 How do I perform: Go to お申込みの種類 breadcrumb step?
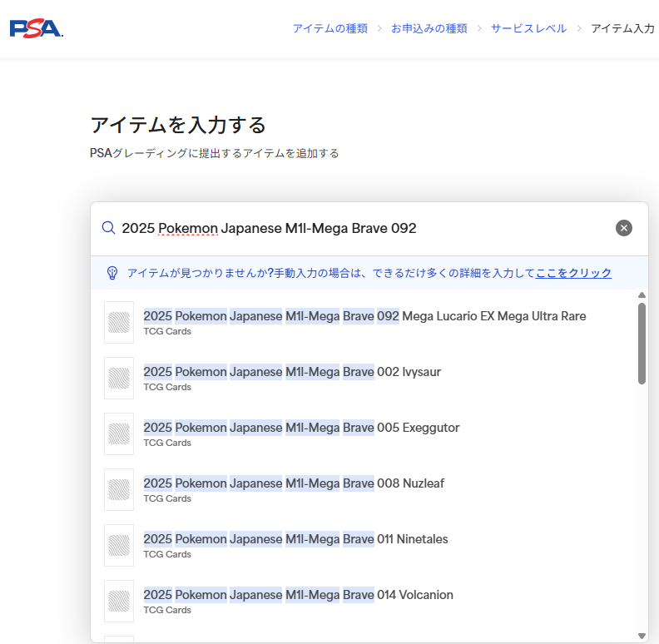tap(429, 28)
